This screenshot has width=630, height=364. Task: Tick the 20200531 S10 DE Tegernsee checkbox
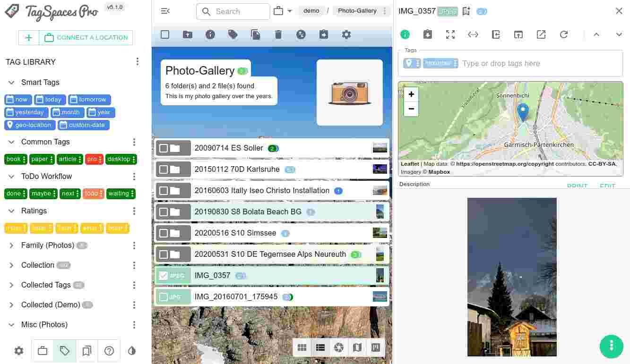(x=164, y=254)
